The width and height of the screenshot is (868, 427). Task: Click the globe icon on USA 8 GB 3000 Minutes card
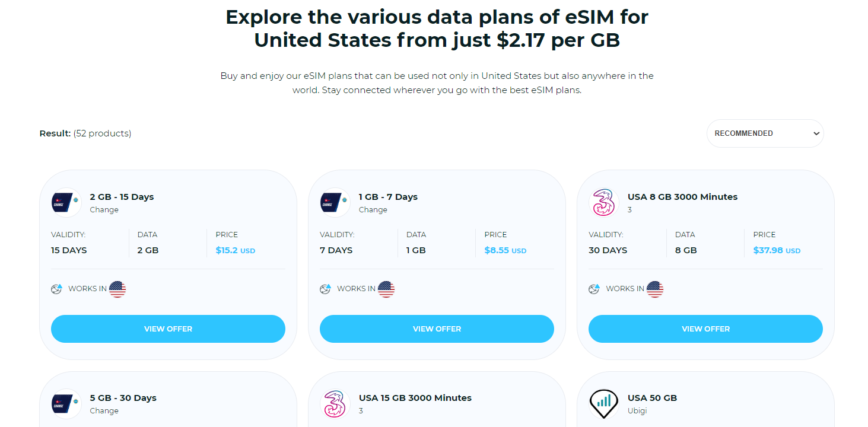coord(594,289)
